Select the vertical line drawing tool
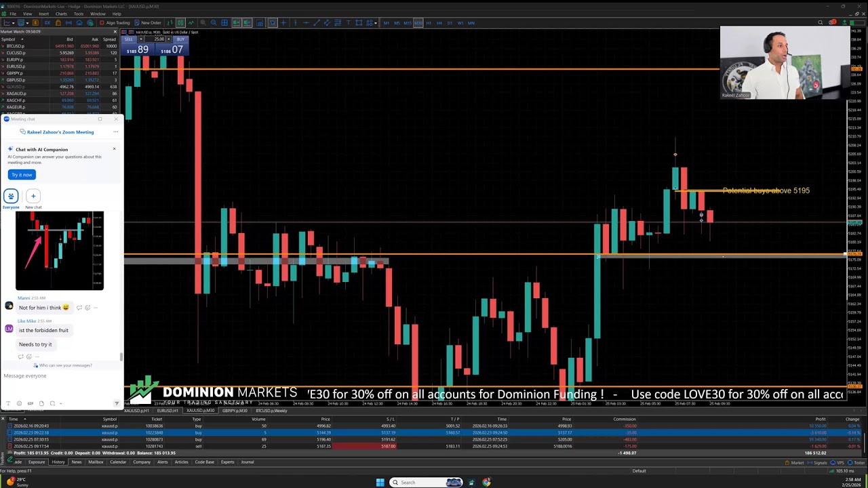This screenshot has height=488, width=868. (x=295, y=22)
